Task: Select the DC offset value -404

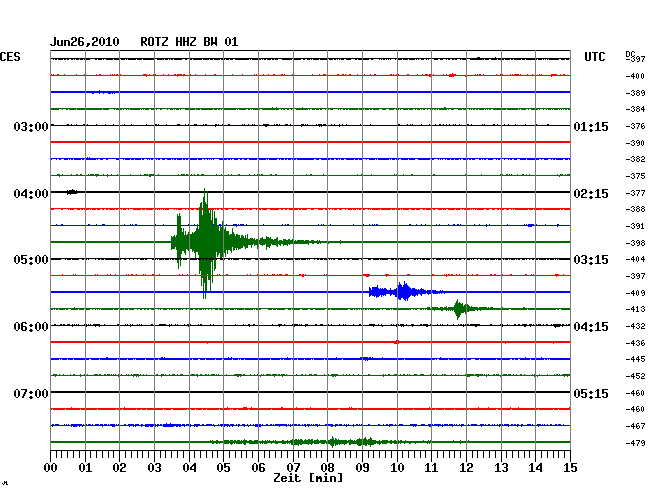Action: pos(635,259)
